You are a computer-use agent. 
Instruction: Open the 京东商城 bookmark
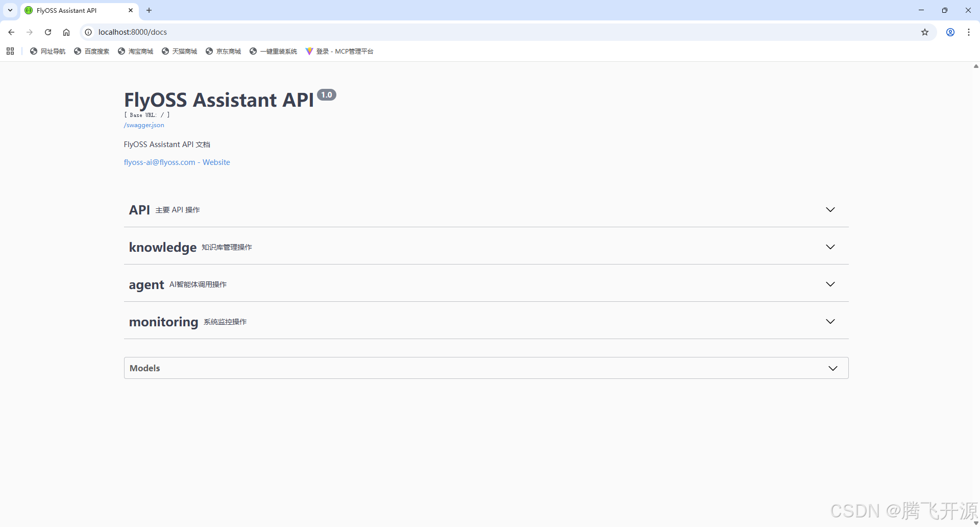pos(224,51)
